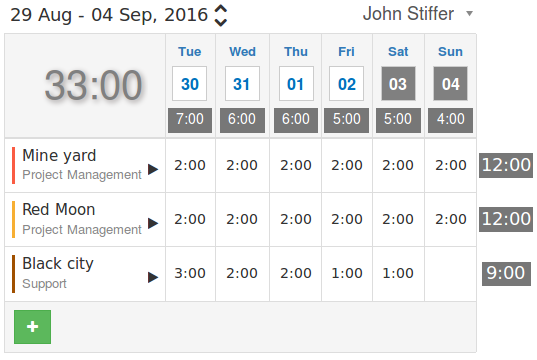Select Sunday 04 date box
This screenshot has height=360, width=537.
coord(450,84)
